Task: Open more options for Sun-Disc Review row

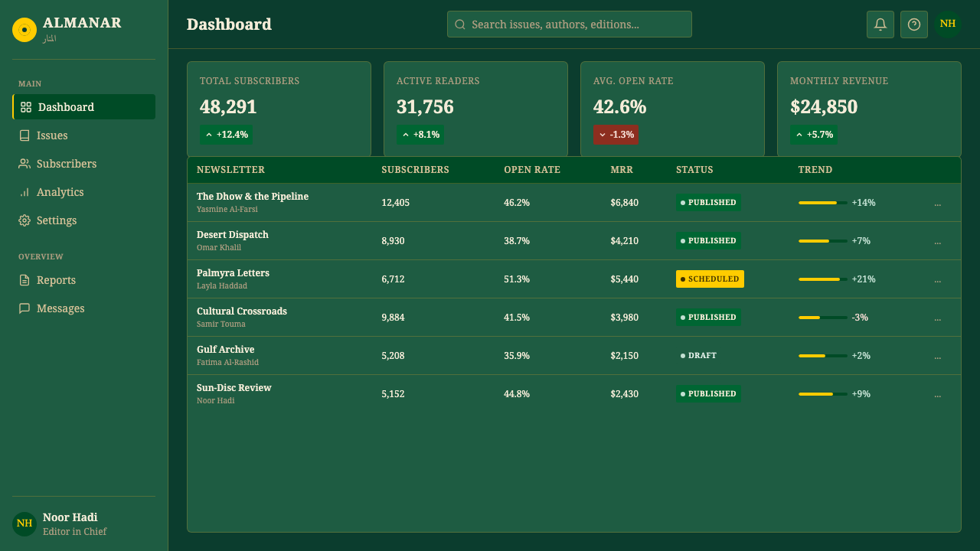Action: (x=938, y=394)
